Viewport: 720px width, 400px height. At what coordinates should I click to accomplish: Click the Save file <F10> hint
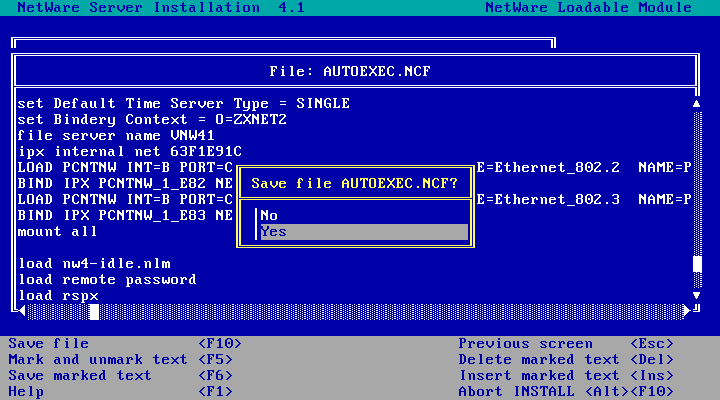(124, 344)
